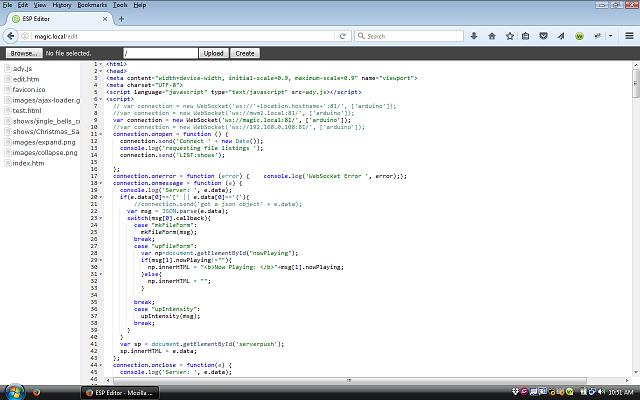The height and width of the screenshot is (400, 640).
Task: Fold the onclose function at line 44
Action: (x=101, y=365)
